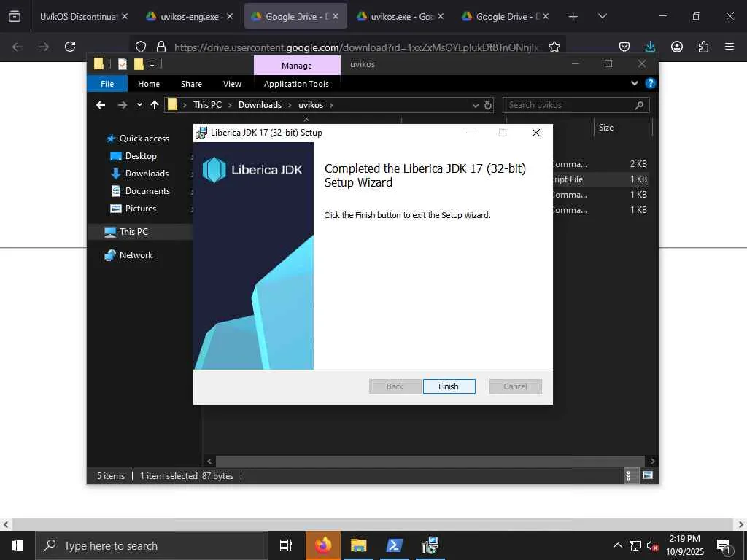Click the Cancel button in Liberica setup
This screenshot has width=747, height=560.
tap(516, 386)
